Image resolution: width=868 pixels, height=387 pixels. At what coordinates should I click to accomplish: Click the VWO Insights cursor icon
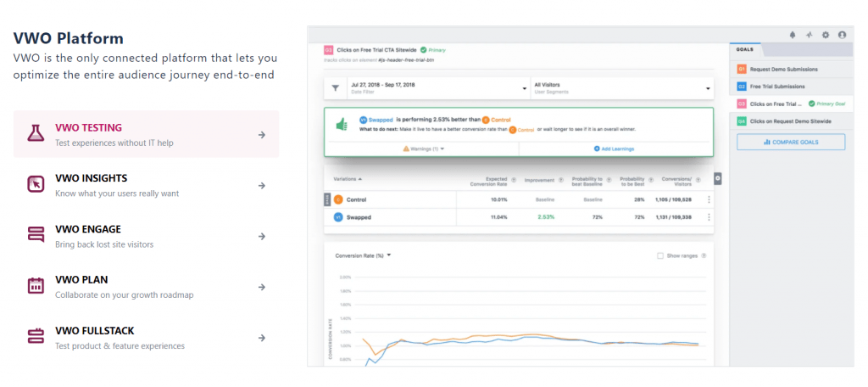[36, 184]
